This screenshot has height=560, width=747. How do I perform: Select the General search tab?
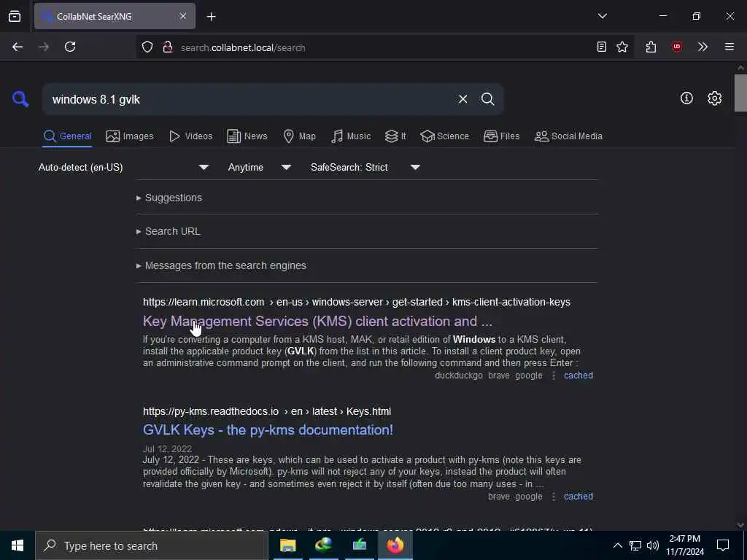pos(67,136)
